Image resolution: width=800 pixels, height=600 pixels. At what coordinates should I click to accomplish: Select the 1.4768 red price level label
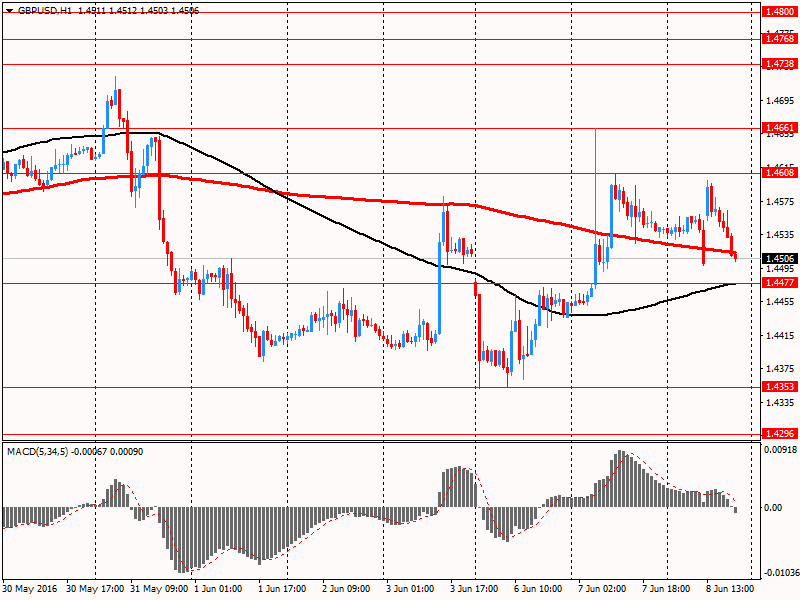(x=780, y=39)
